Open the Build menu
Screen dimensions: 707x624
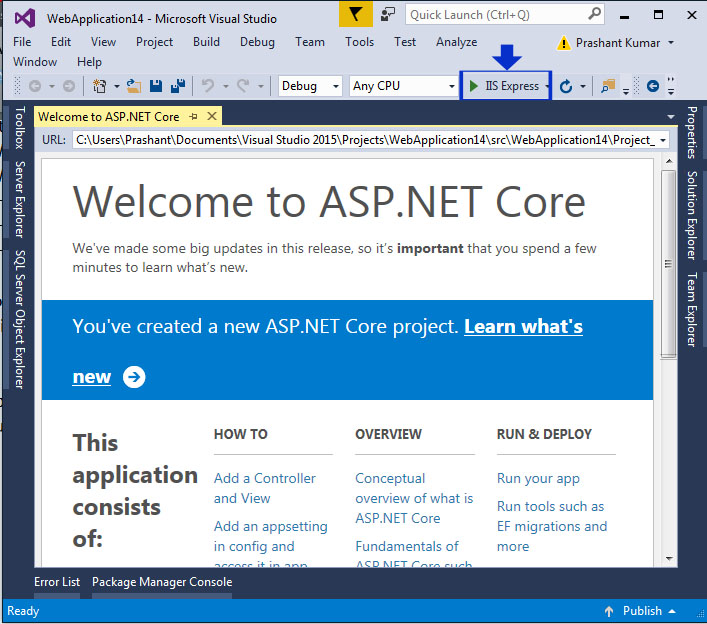click(207, 42)
